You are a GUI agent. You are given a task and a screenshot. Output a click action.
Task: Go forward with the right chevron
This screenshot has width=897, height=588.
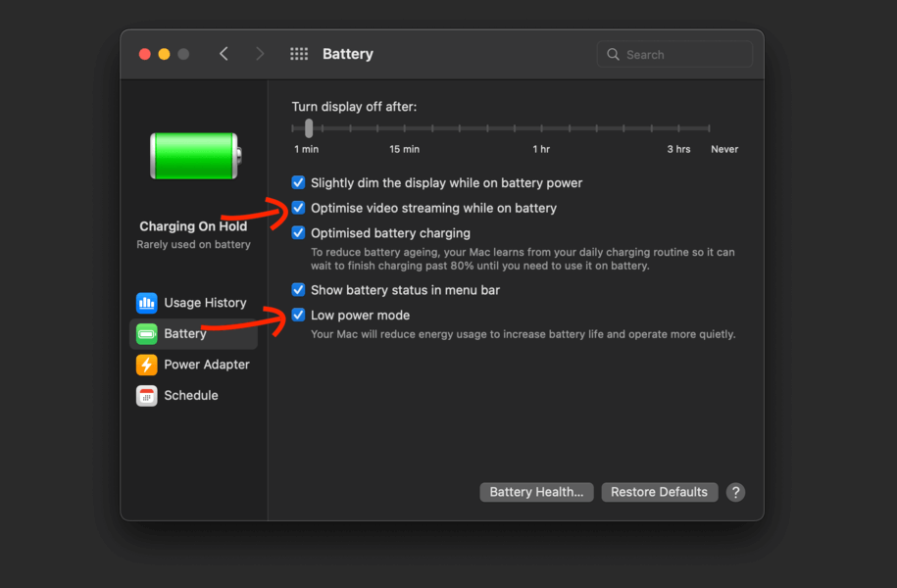coord(260,54)
